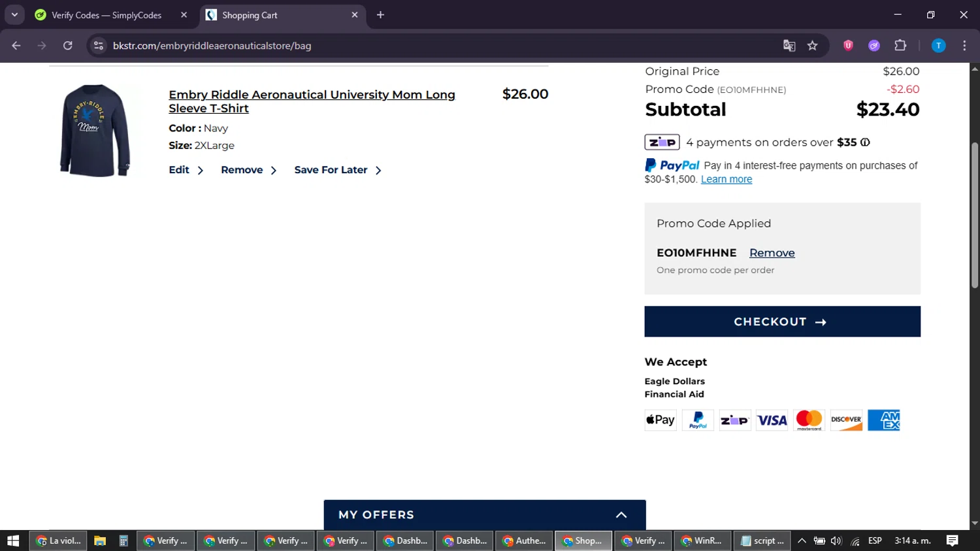Open File Explorer from taskbar
Image resolution: width=980 pixels, height=551 pixels.
tap(99, 541)
